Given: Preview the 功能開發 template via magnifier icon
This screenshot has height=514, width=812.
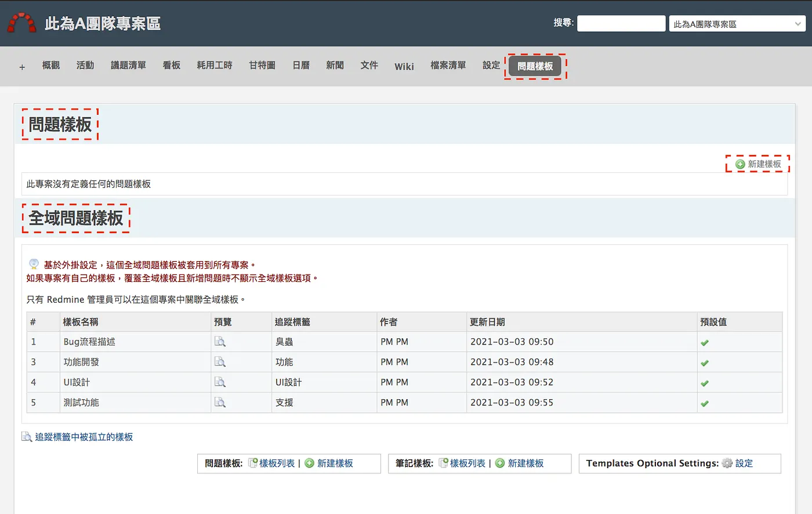Looking at the screenshot, I should pyautogui.click(x=220, y=362).
